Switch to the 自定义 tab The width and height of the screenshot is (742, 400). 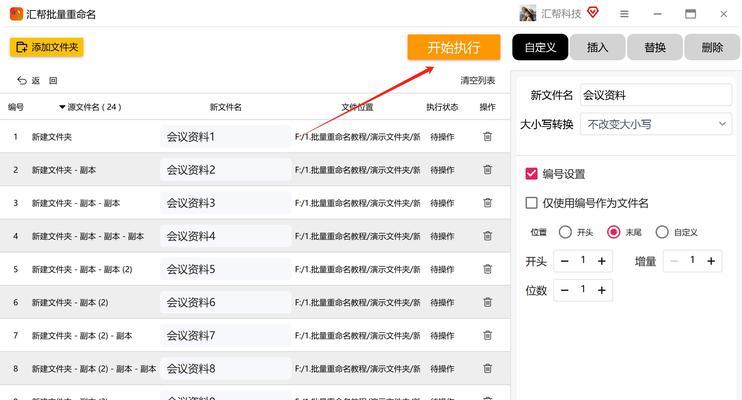(x=540, y=47)
